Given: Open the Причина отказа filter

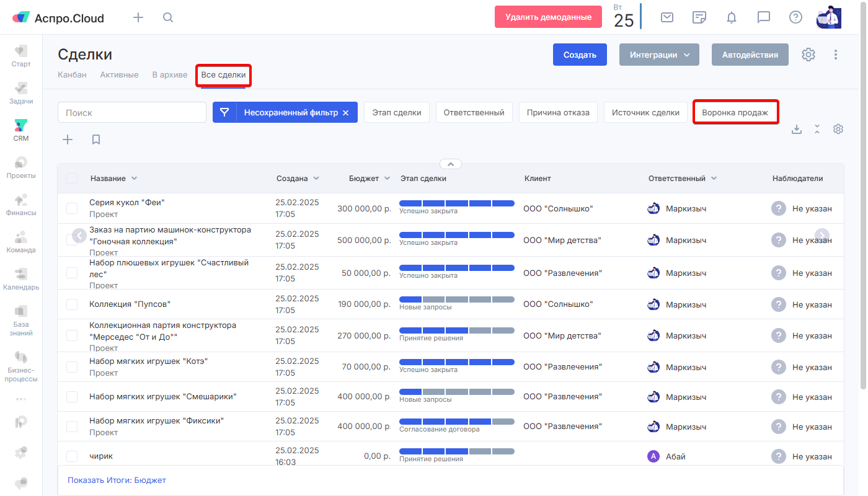Looking at the screenshot, I should (x=558, y=112).
